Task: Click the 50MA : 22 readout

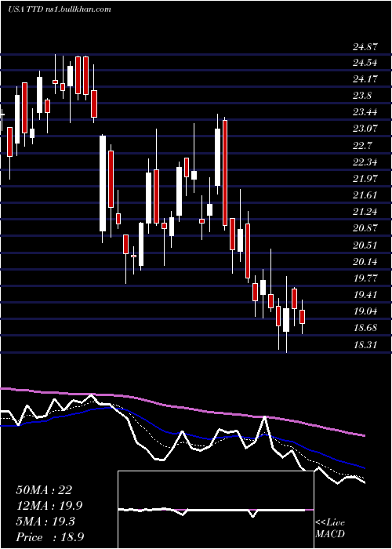Action: [x=44, y=490]
